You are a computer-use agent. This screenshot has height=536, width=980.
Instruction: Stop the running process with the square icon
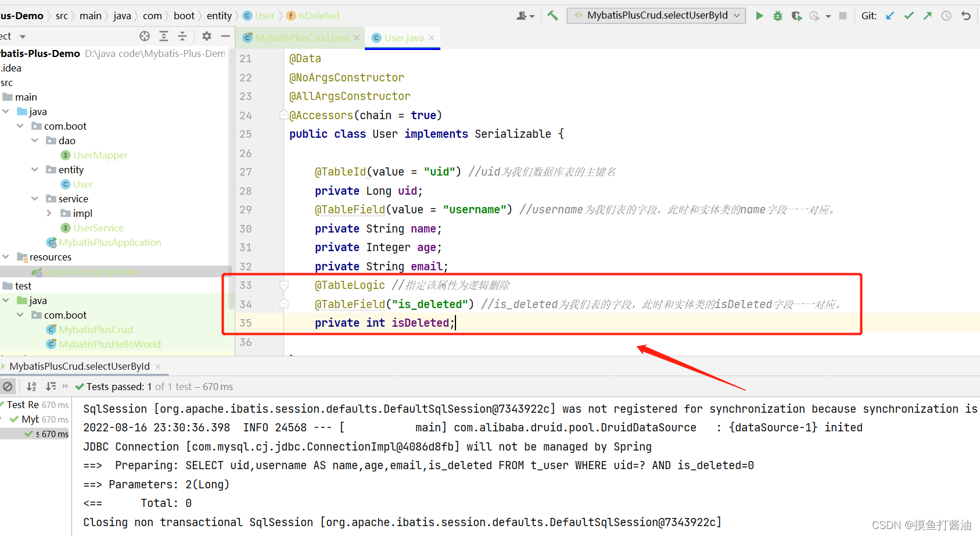[x=843, y=16]
